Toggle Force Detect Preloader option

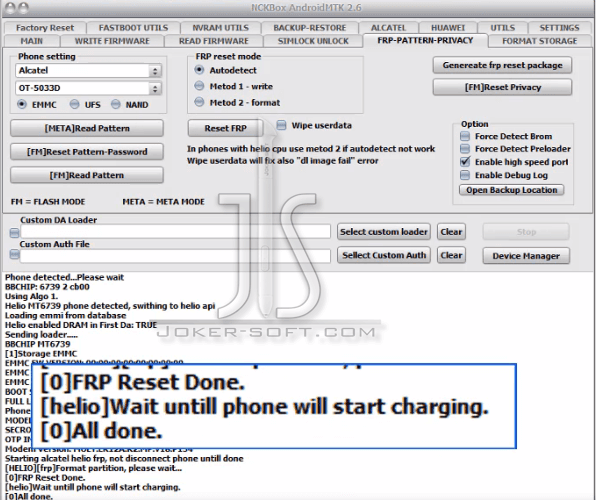(x=465, y=149)
